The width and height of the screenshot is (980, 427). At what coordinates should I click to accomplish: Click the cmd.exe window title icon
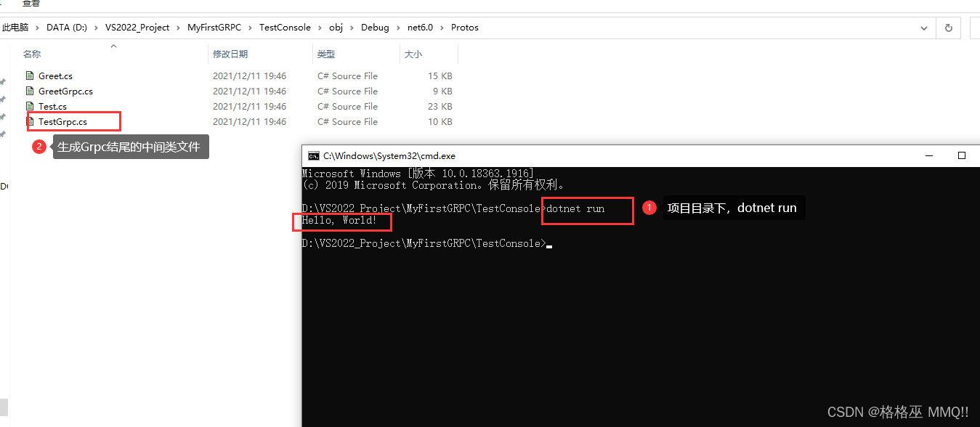pyautogui.click(x=313, y=155)
